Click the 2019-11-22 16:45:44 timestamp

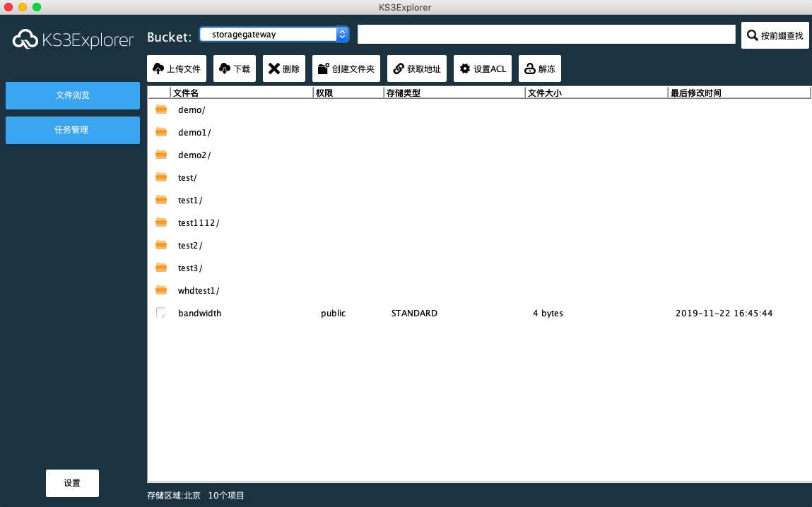tap(724, 313)
